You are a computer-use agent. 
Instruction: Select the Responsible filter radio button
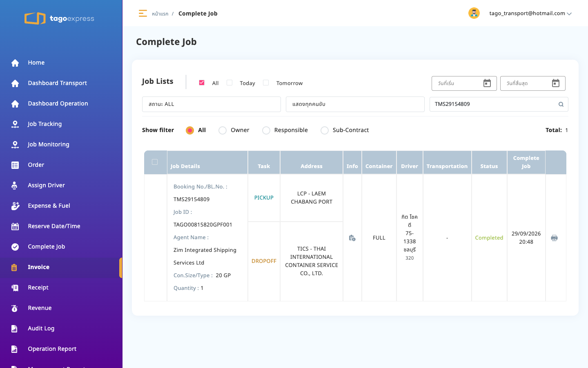coord(266,130)
